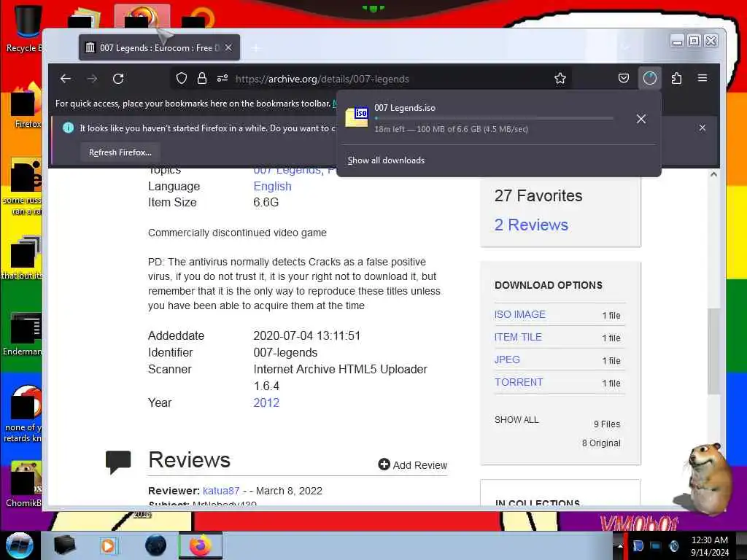Viewport: 747px width, 560px height.
Task: Open Firefox application hamburger menu
Action: (703, 78)
